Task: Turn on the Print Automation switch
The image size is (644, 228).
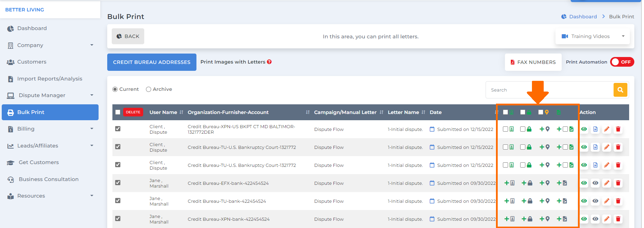Action: coord(622,62)
